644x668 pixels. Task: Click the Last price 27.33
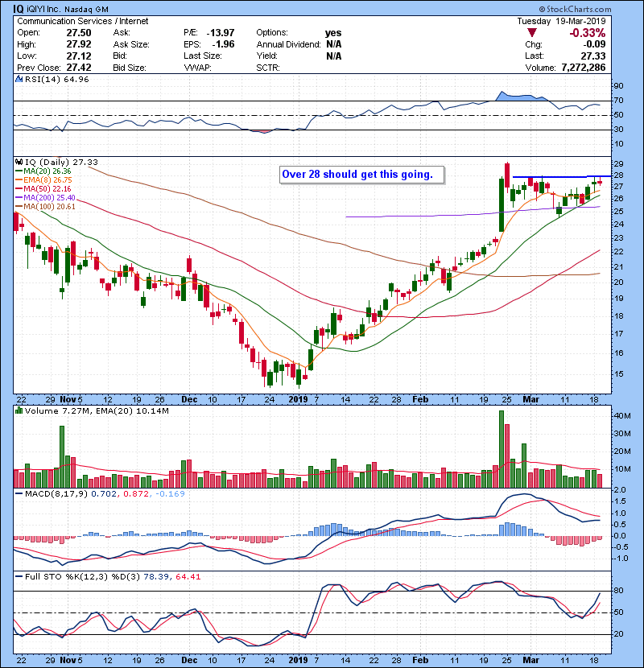(x=594, y=56)
